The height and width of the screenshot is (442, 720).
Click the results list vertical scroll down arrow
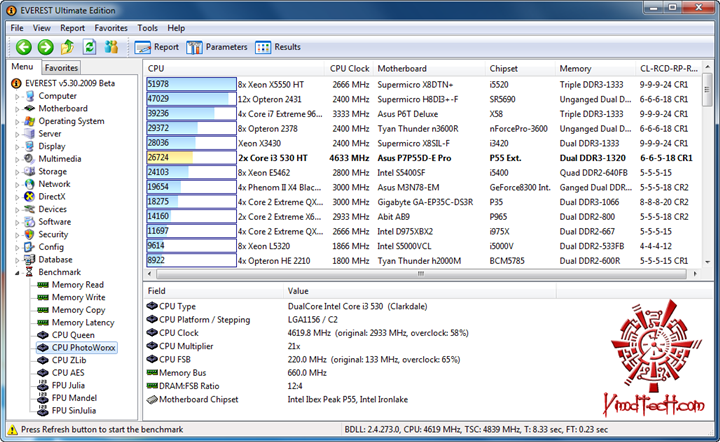(707, 262)
